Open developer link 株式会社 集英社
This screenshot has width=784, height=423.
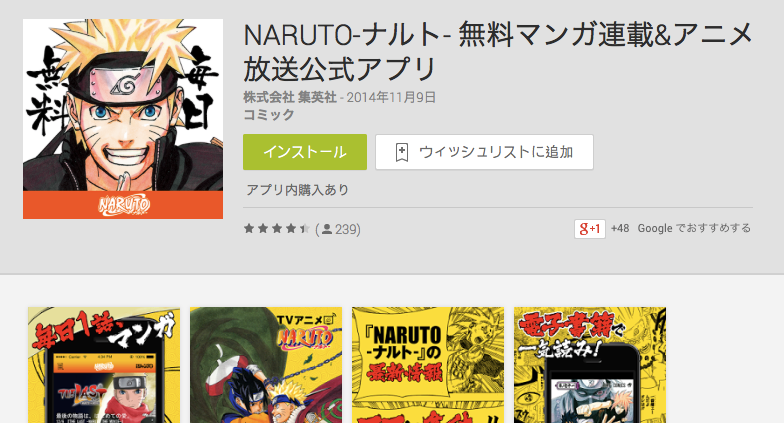pyautogui.click(x=290, y=97)
